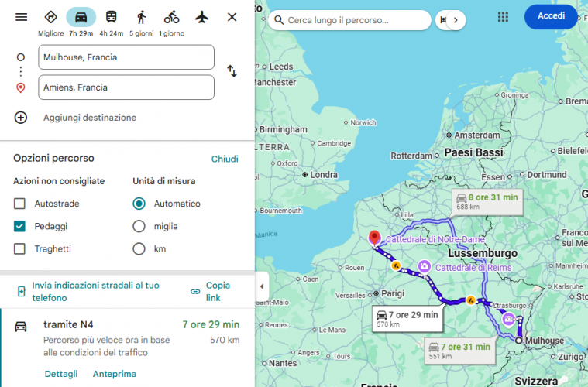Click Copia link
The height and width of the screenshot is (387, 588).
click(x=218, y=292)
